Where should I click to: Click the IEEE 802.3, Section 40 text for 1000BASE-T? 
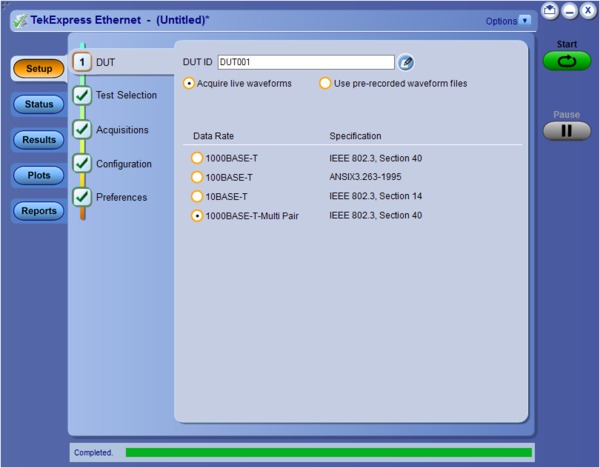(x=375, y=158)
